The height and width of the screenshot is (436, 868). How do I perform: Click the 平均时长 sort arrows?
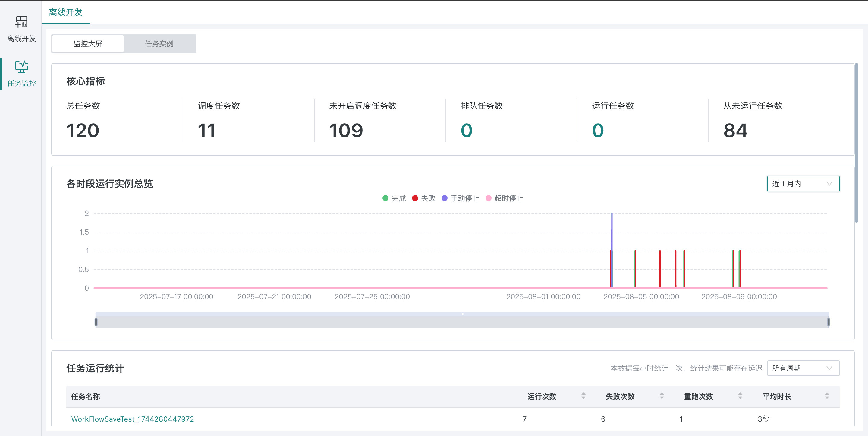(x=826, y=396)
